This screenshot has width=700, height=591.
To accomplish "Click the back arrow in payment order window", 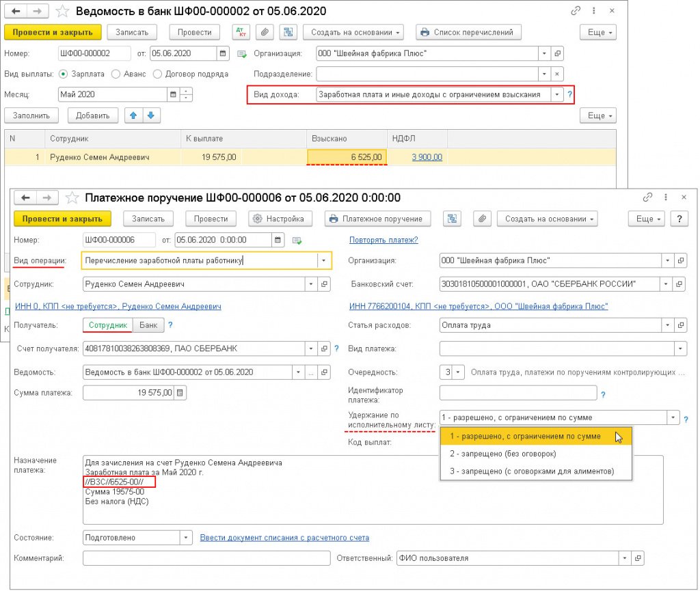I will pyautogui.click(x=26, y=198).
